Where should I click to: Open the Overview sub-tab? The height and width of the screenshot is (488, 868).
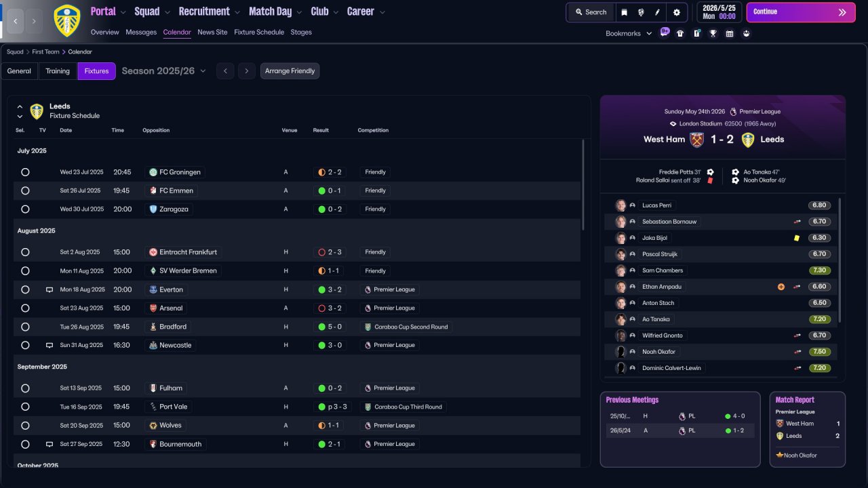point(104,32)
